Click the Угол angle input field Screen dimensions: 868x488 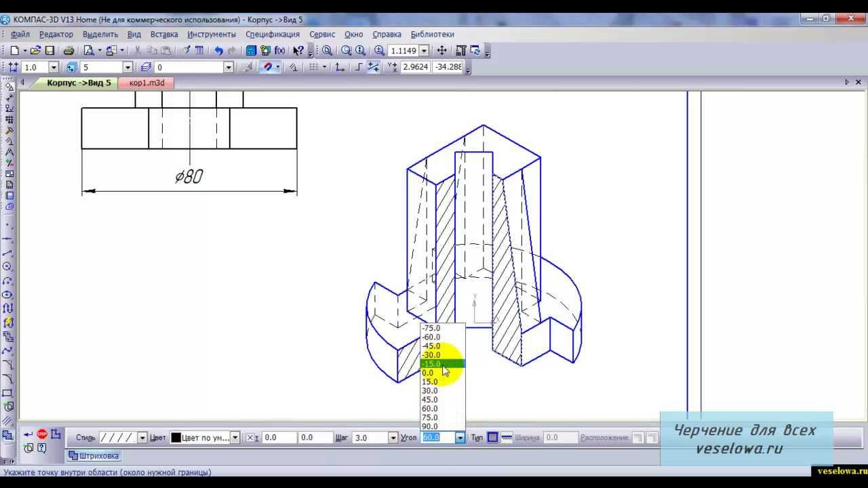pos(437,438)
